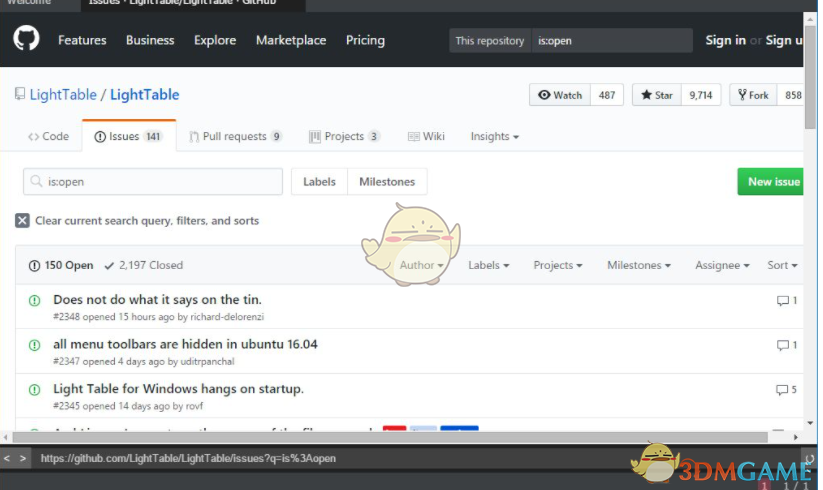
Task: Click comment bubble icon for 'Does not do what it says'
Action: [783, 301]
